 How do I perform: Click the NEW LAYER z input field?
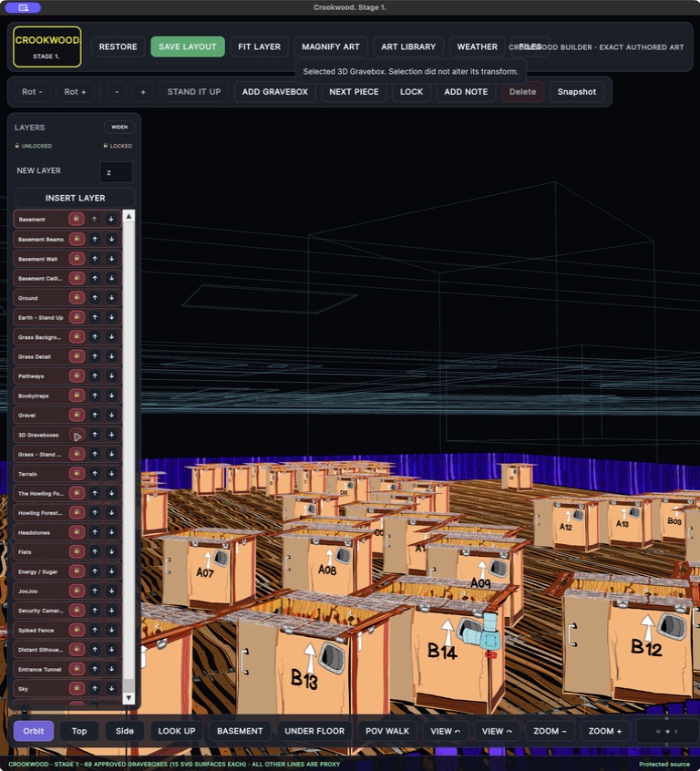pos(116,172)
